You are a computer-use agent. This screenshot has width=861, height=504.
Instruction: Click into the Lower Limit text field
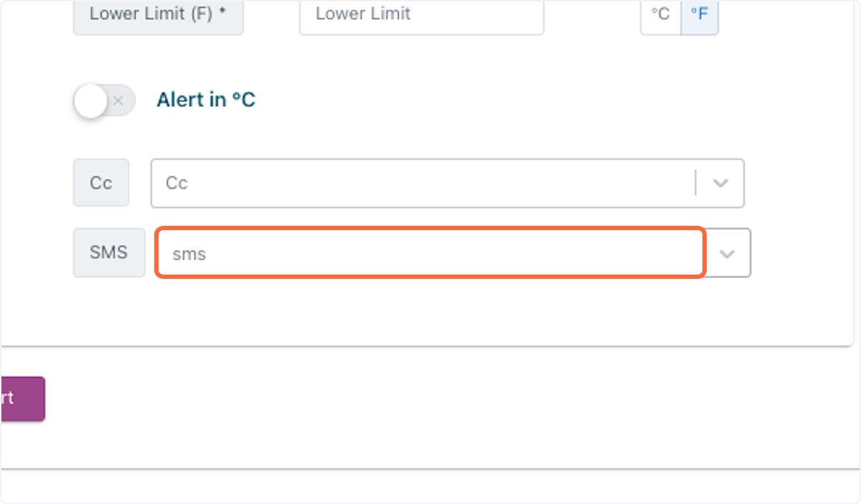[421, 14]
